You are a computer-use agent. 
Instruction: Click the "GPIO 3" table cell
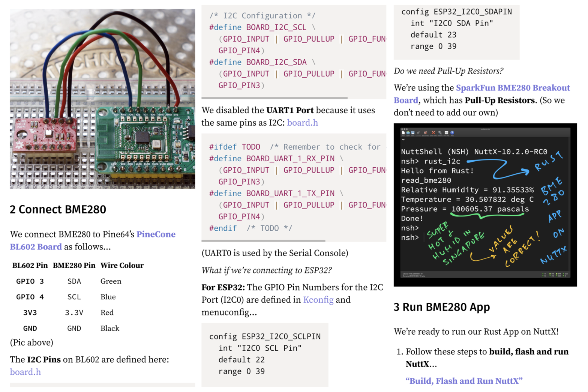(30, 281)
